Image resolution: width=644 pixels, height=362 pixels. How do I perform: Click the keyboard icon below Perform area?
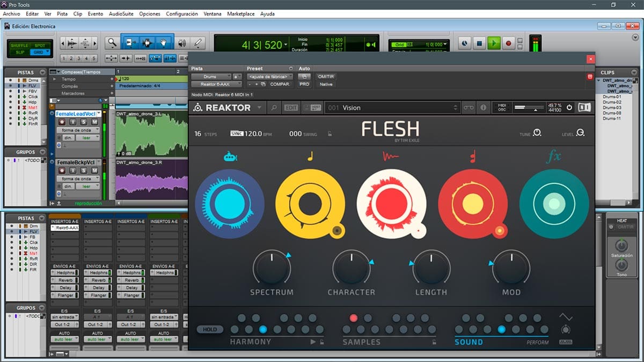click(566, 342)
